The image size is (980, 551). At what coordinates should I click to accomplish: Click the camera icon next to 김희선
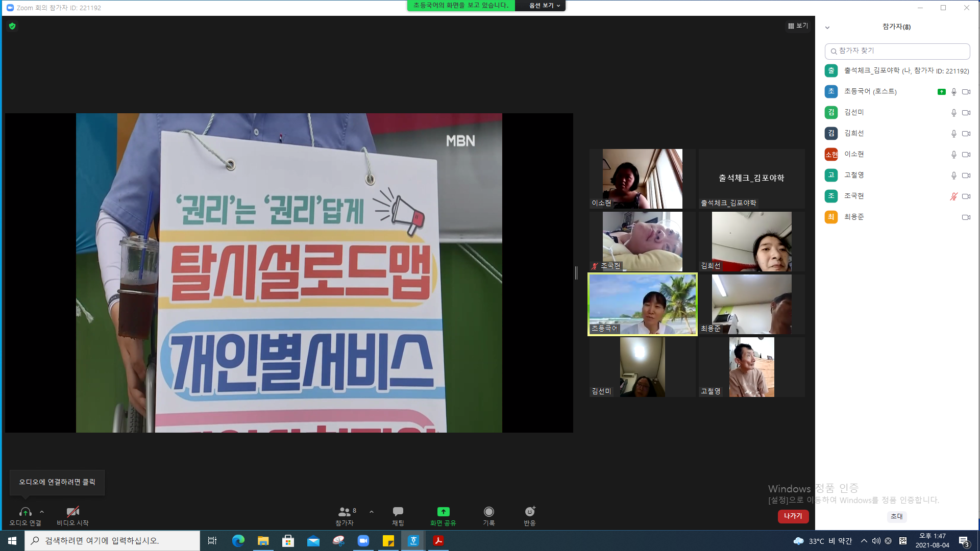(966, 134)
